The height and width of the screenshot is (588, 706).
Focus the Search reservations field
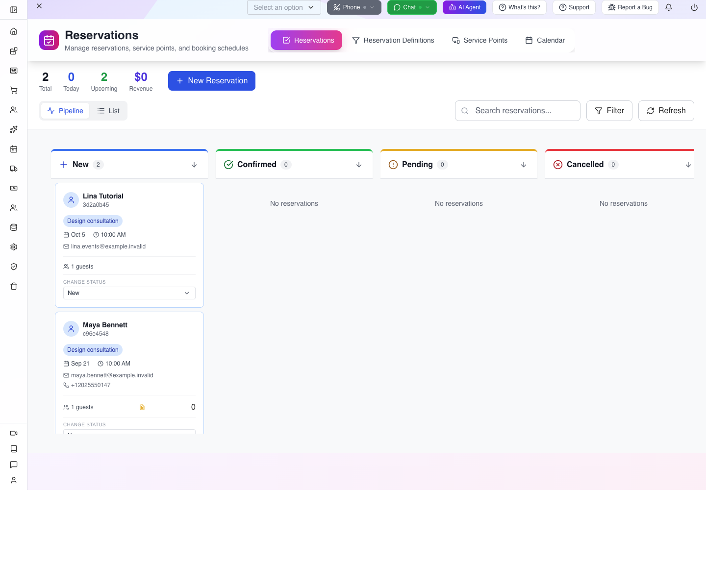click(x=518, y=111)
